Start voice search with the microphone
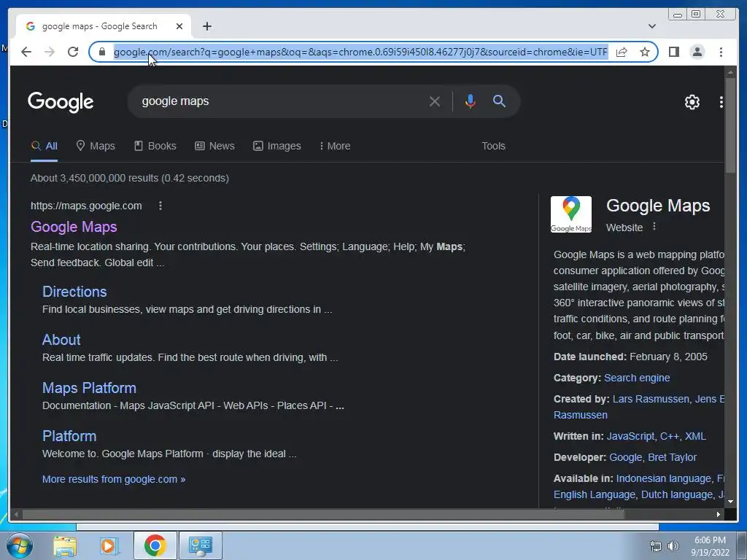Screen dimensions: 747x560 (x=471, y=101)
